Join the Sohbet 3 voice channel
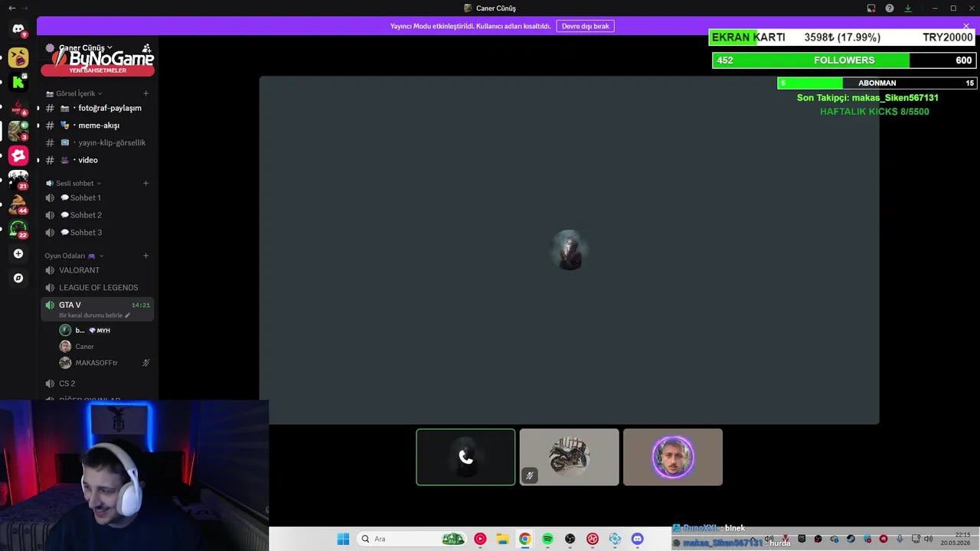This screenshot has width=980, height=551. 98,233
